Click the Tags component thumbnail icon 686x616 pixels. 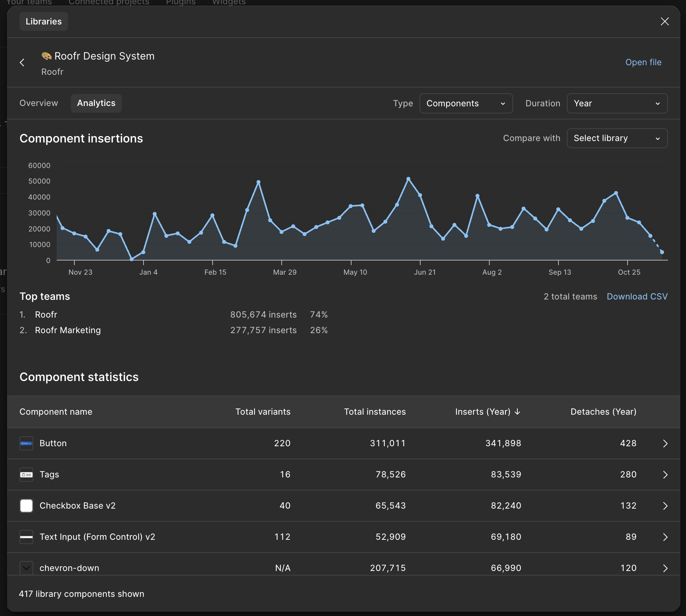click(x=26, y=475)
